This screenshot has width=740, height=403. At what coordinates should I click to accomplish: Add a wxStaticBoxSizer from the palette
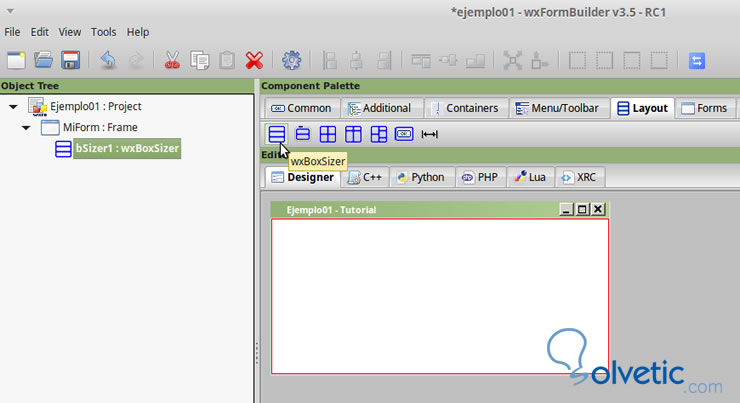point(303,134)
